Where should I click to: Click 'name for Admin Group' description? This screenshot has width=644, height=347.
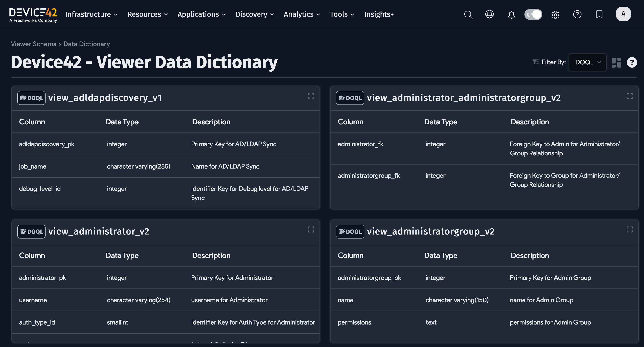(541, 300)
